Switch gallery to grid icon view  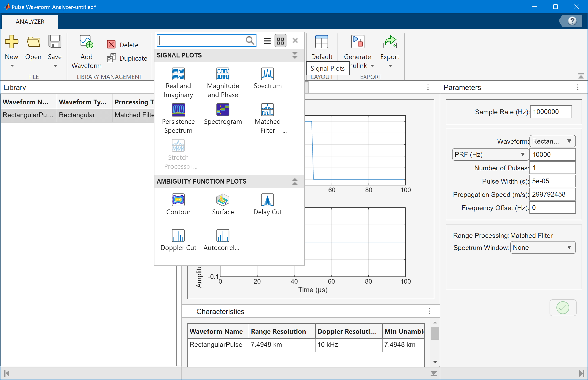pyautogui.click(x=281, y=41)
